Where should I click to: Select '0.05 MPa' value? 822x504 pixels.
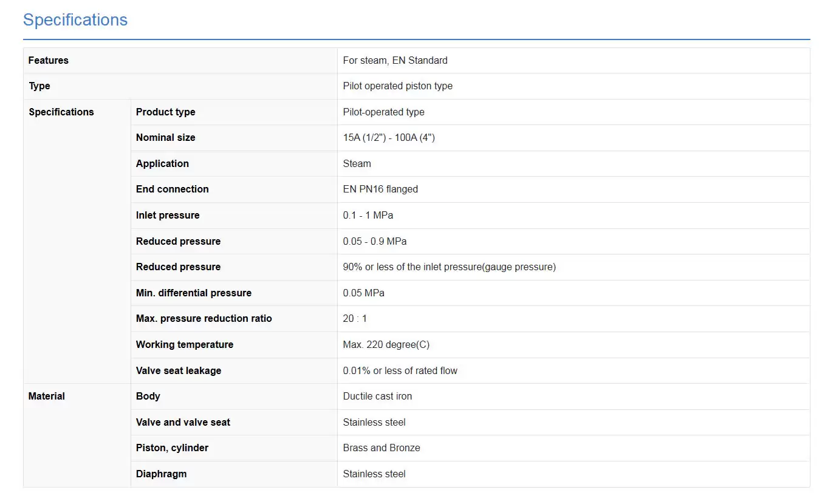[363, 293]
